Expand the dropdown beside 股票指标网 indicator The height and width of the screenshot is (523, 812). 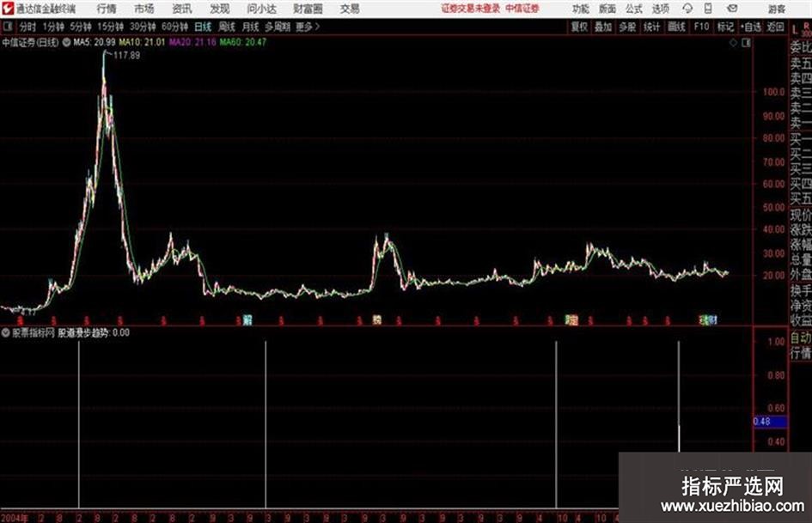6,333
